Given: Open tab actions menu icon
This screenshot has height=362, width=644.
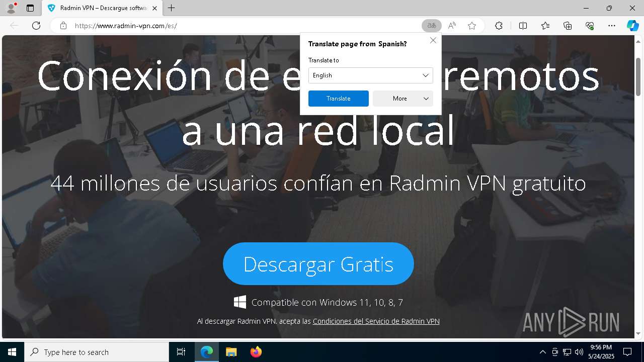Looking at the screenshot, I should (x=30, y=8).
